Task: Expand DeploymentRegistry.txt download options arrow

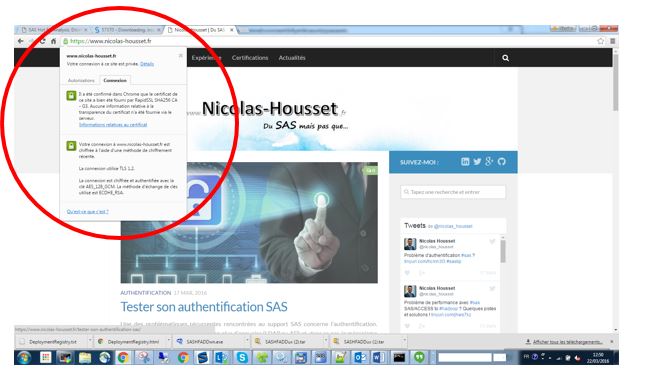Action: click(90, 341)
